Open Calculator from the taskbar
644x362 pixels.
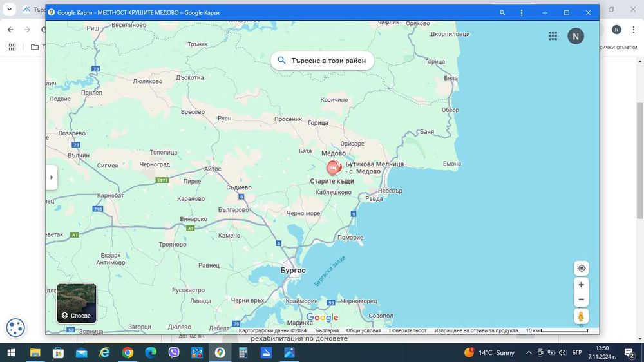click(243, 352)
